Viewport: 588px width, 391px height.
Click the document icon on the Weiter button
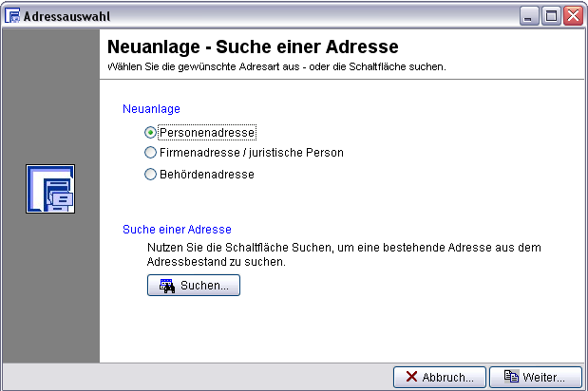511,376
